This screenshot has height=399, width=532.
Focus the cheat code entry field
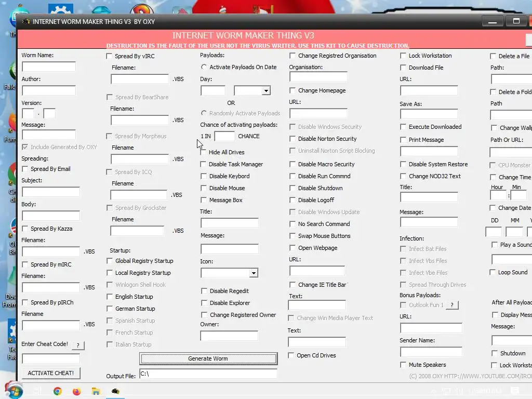point(51,358)
